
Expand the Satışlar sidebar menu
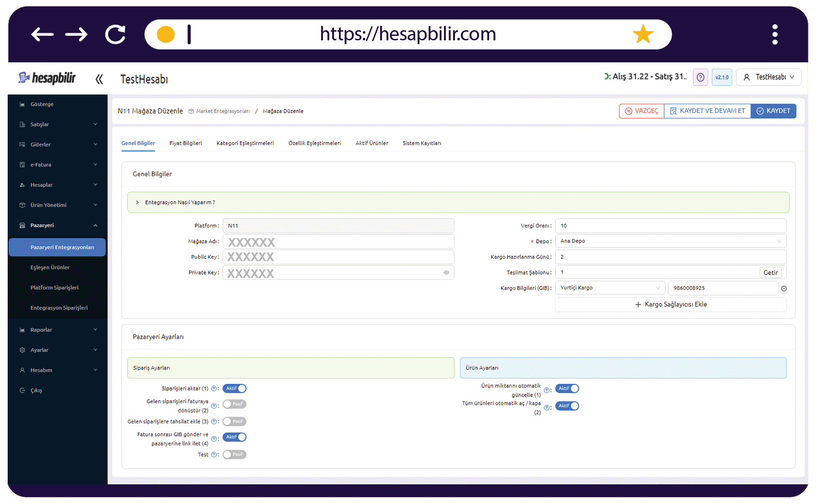point(58,124)
